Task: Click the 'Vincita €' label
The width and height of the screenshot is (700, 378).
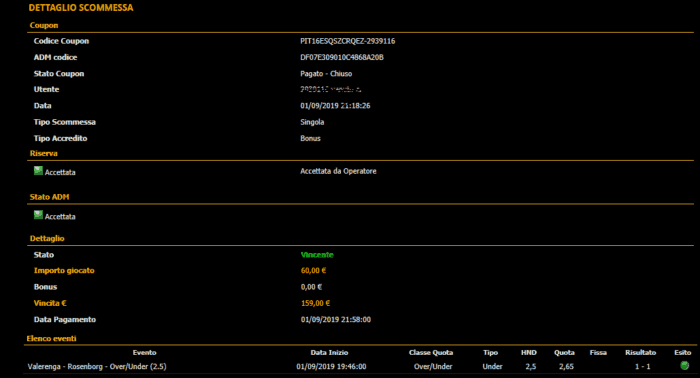Action: (50, 303)
